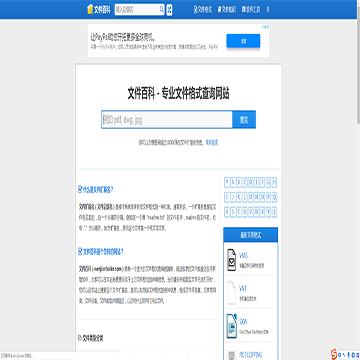Select the letter M index box
Screen dimensions: 360x360
251,197
